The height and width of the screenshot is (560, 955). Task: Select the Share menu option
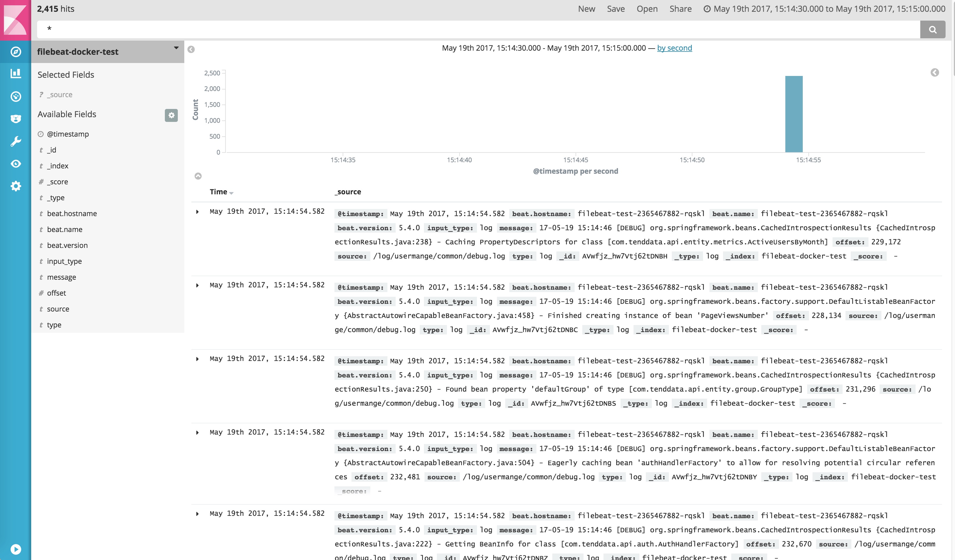pyautogui.click(x=680, y=9)
